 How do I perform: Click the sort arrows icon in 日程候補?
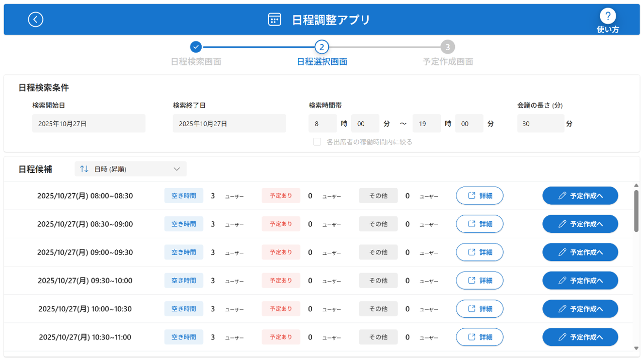pos(84,169)
